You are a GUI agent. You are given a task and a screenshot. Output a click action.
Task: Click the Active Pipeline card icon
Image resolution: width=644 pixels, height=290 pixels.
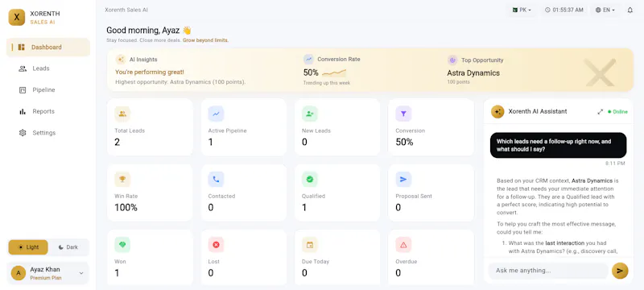[216, 114]
